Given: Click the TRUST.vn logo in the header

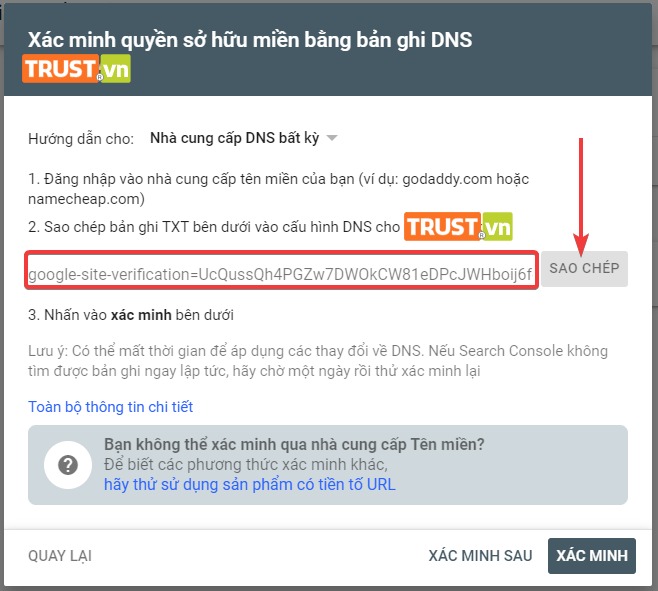Looking at the screenshot, I should coord(76,68).
